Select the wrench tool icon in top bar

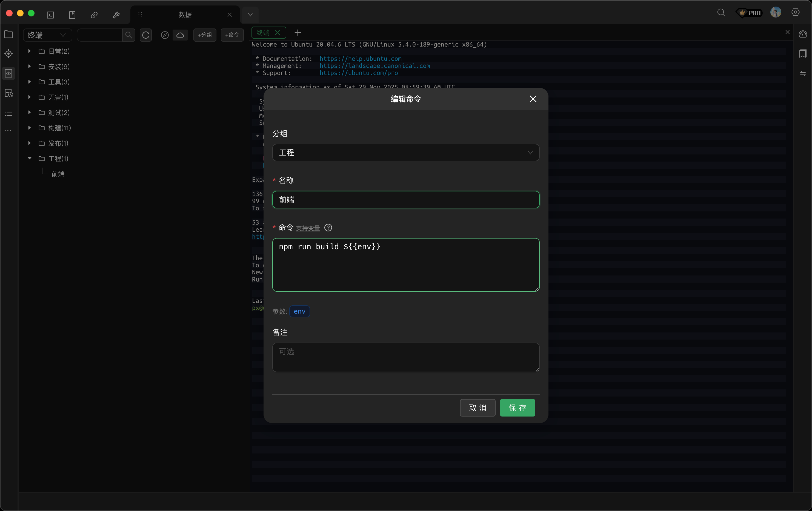click(x=116, y=15)
